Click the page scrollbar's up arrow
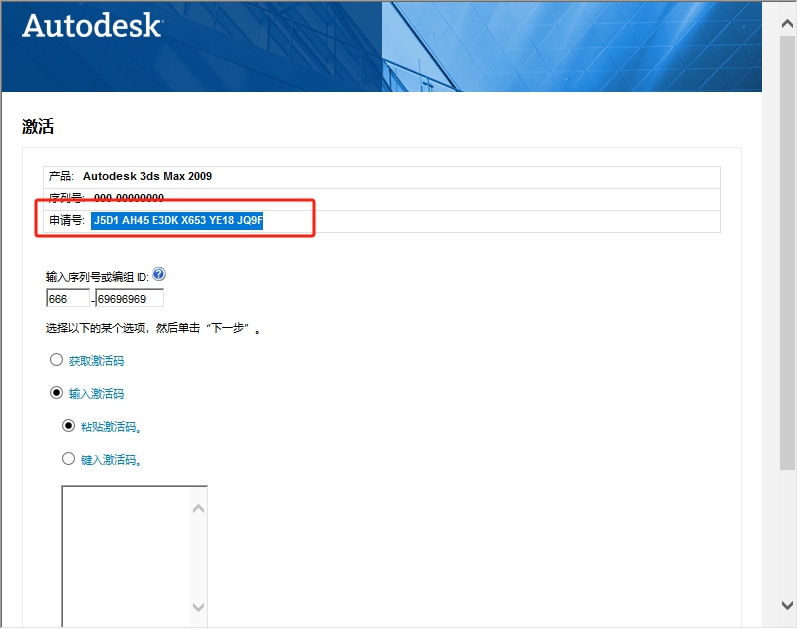Screen dimensions: 798x629 click(787, 11)
